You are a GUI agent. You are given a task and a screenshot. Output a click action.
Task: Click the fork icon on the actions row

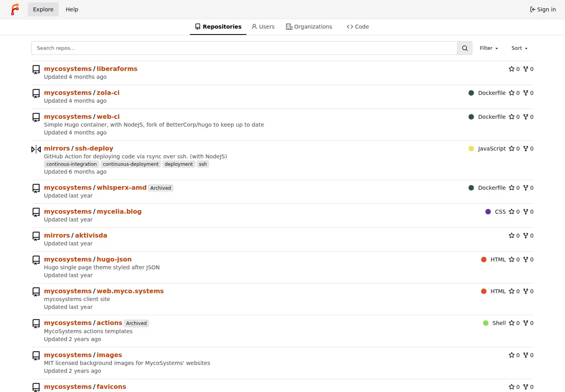pos(526,323)
